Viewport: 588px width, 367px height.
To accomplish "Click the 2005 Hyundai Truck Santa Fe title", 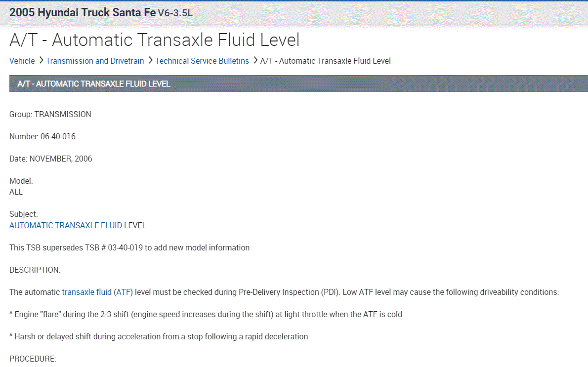I will pyautogui.click(x=83, y=13).
